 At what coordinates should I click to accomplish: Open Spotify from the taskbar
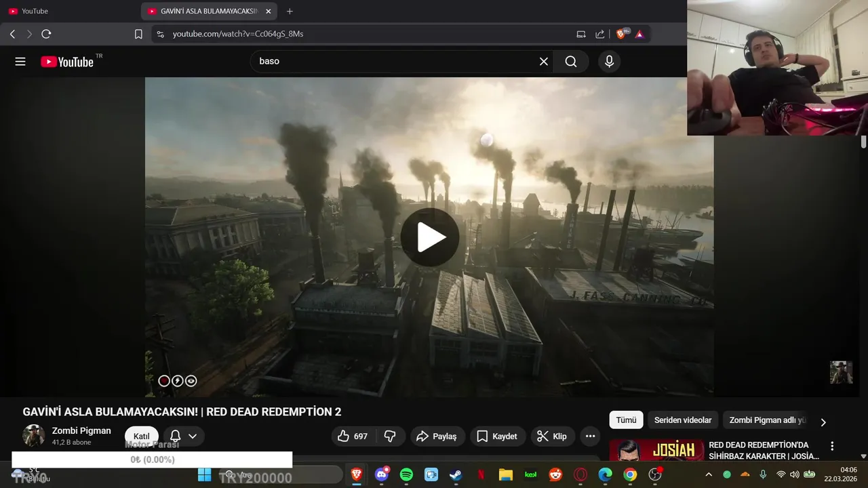[406, 474]
